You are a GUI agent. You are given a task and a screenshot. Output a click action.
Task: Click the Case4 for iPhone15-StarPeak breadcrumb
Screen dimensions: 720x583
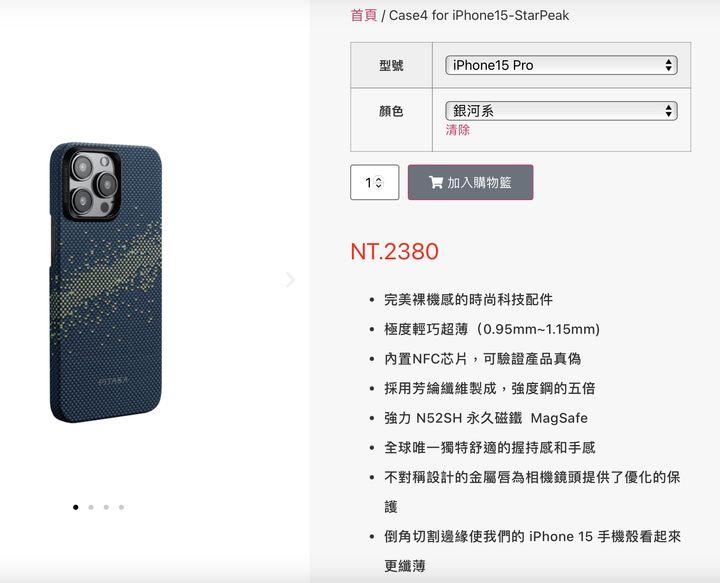[479, 15]
